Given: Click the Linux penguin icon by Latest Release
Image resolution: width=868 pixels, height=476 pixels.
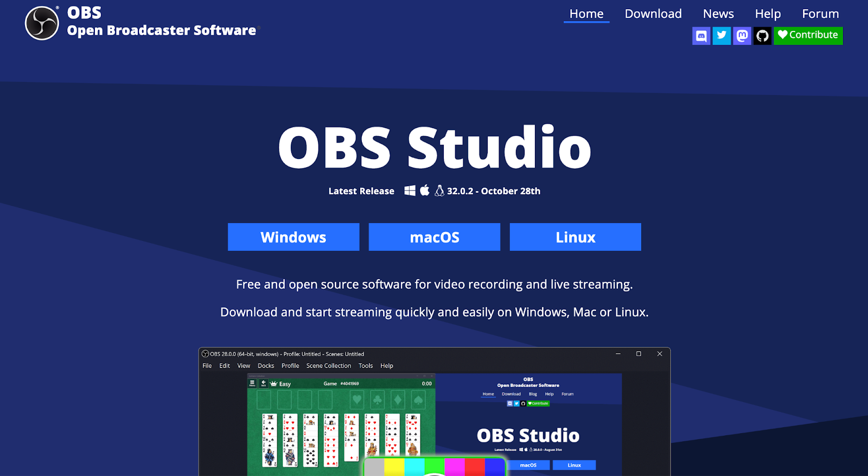Looking at the screenshot, I should (x=439, y=191).
